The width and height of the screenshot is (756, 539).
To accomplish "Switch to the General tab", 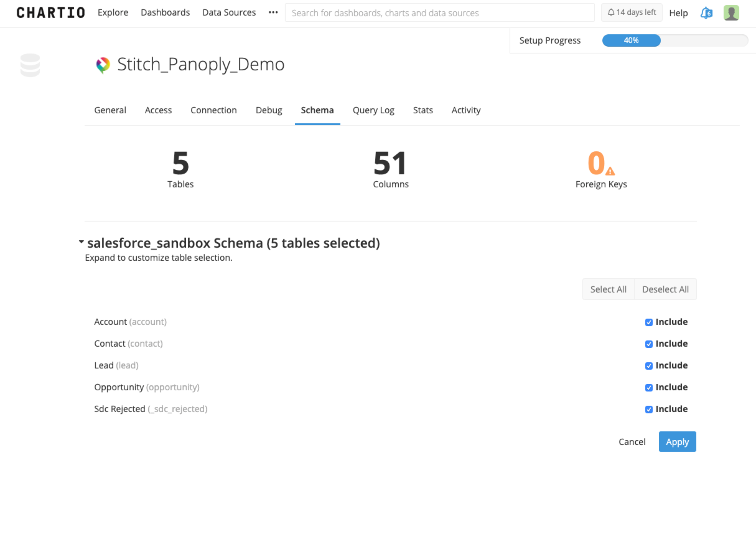I will point(110,110).
